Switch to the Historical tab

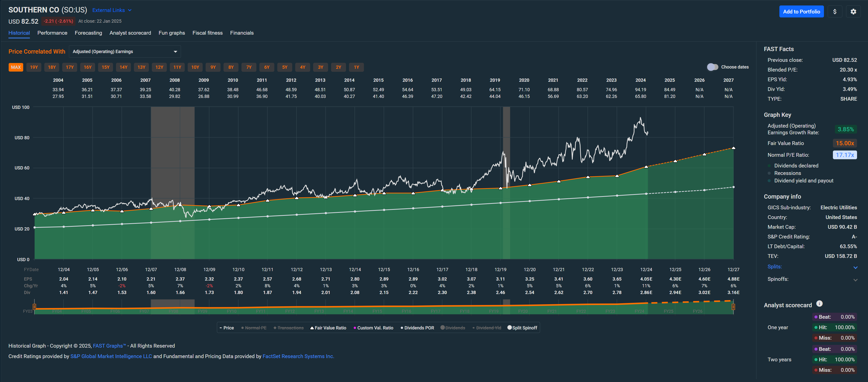[19, 33]
